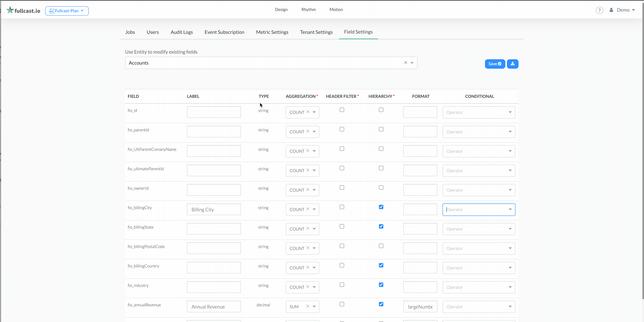The width and height of the screenshot is (644, 322).
Task: Uncheck Hierarchy for fio_billingCity
Action: coord(381,207)
